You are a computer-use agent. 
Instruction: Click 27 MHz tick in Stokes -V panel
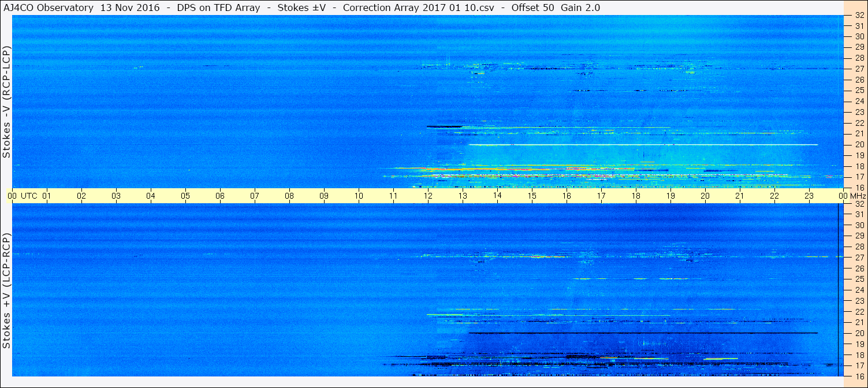(x=859, y=69)
